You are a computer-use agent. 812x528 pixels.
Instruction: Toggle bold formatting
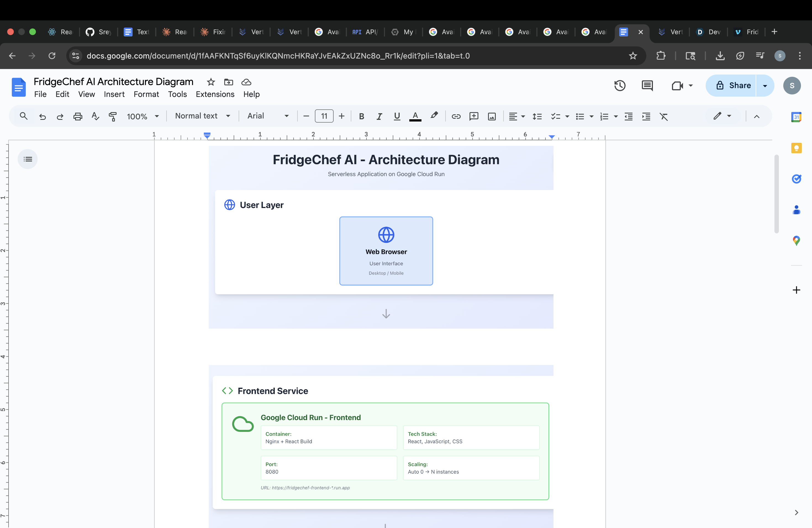point(362,116)
